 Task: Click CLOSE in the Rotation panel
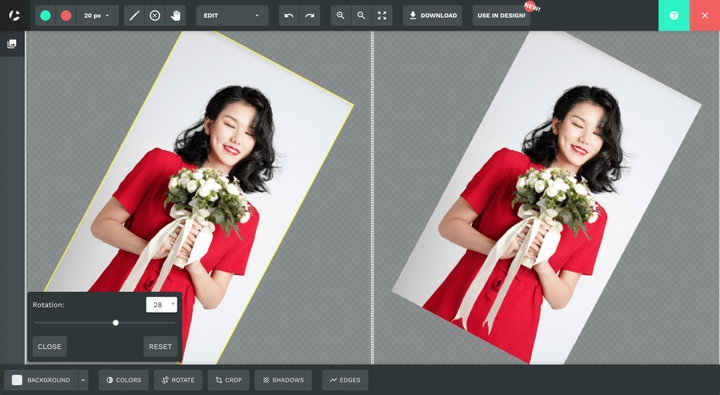point(50,346)
